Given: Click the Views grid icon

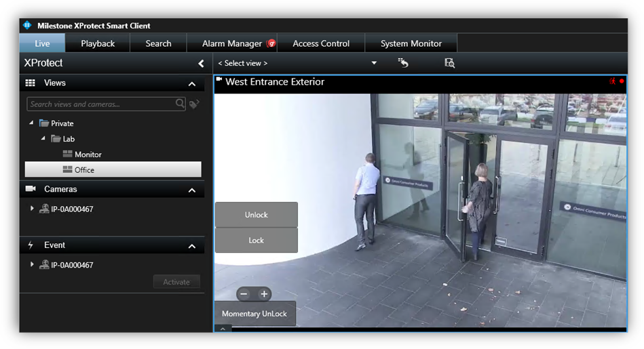Looking at the screenshot, I should point(30,83).
